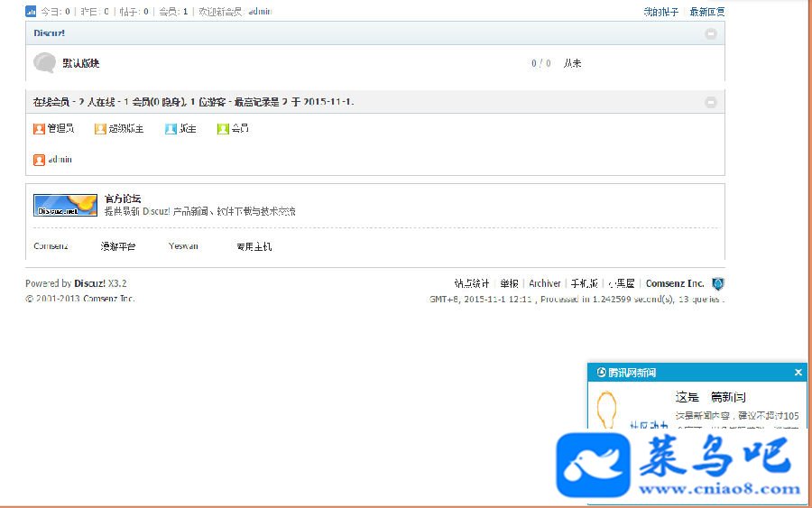Click the super moderator legend icon
Image resolution: width=812 pixels, height=508 pixels.
click(x=100, y=128)
